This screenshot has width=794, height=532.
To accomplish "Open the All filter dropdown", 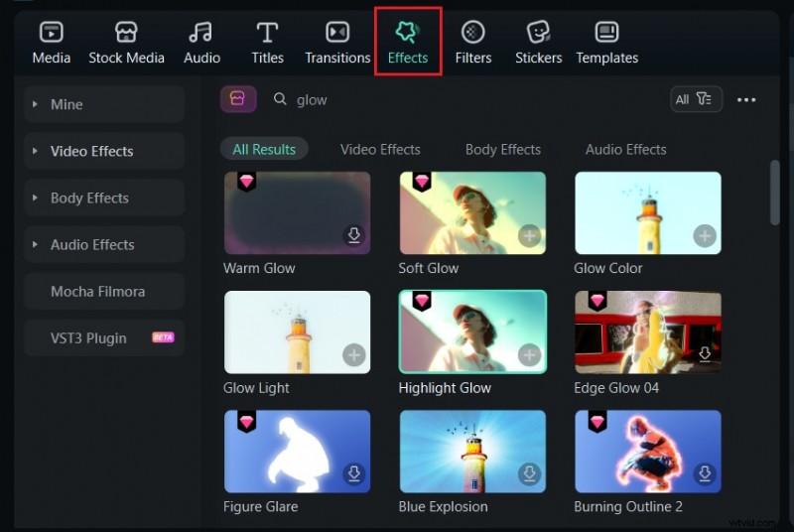I will (697, 99).
